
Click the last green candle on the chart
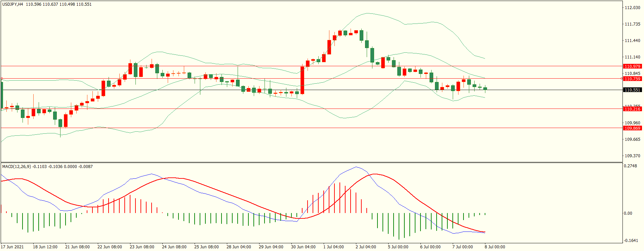click(x=485, y=89)
